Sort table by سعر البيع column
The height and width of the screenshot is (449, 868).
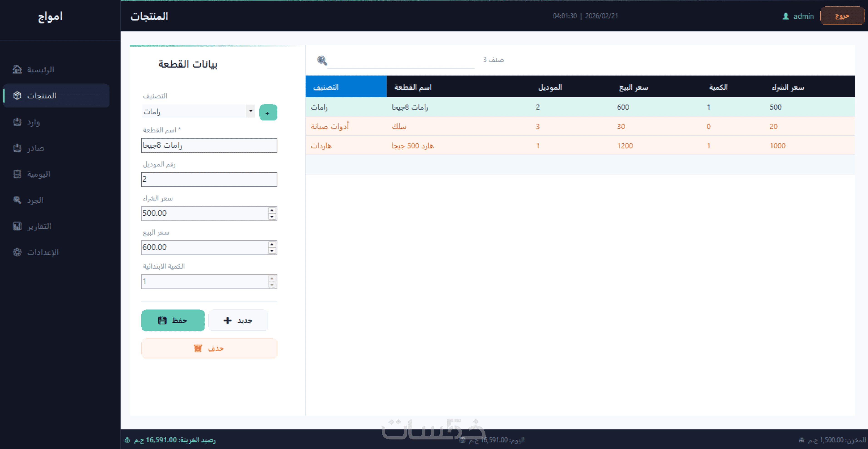click(x=633, y=87)
